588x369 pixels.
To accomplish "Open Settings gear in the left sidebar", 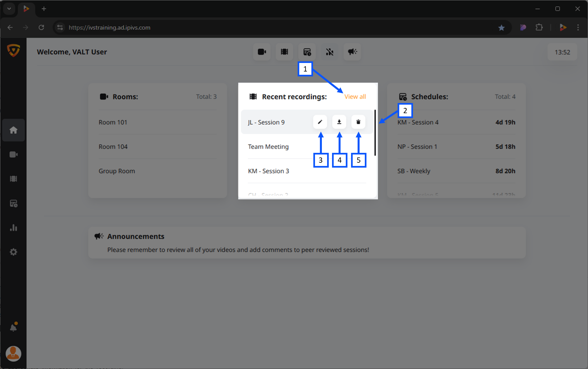I will (x=13, y=252).
